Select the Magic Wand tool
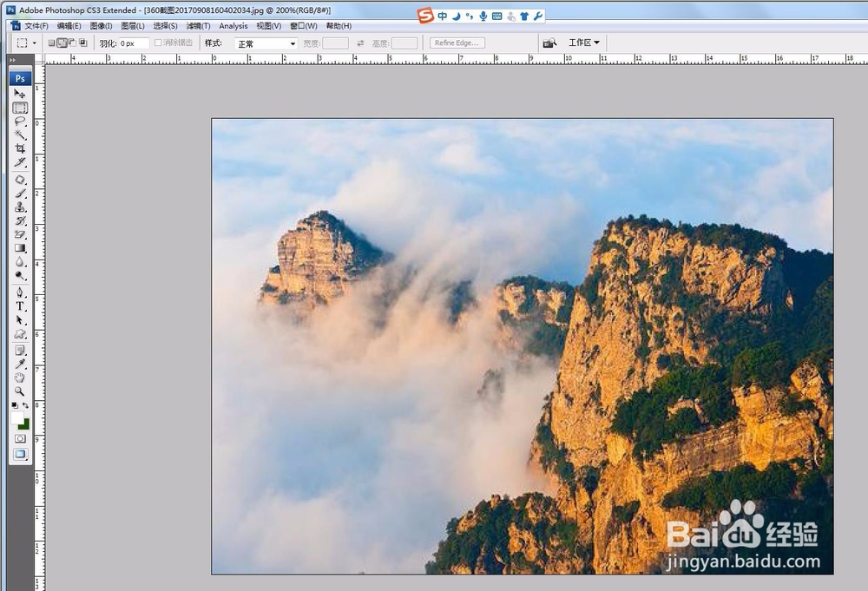 (x=20, y=135)
